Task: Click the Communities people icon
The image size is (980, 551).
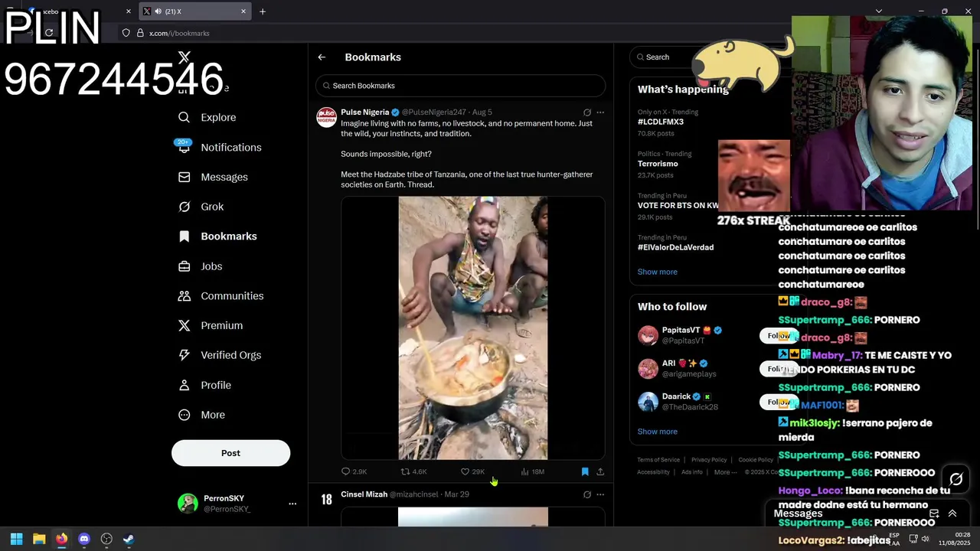Action: tap(184, 295)
